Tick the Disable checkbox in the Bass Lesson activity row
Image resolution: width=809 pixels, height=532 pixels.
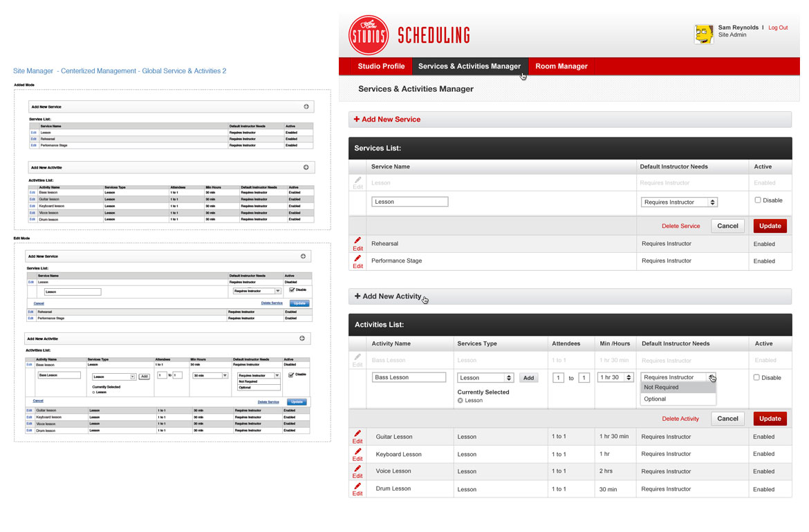coord(756,377)
